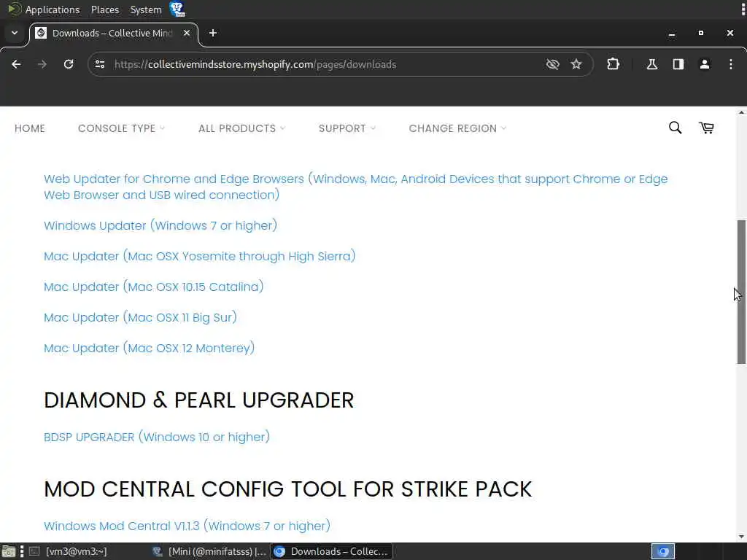
Task: Click the workspace switcher in bottom panel
Action: click(662, 551)
